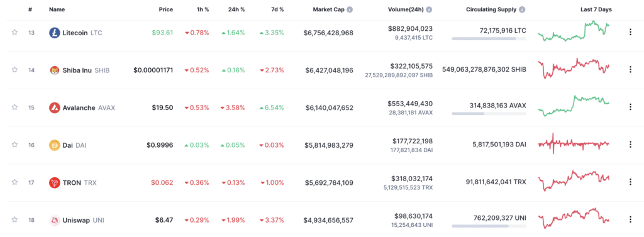The height and width of the screenshot is (237, 644).
Task: Open the Shiba Inu name link
Action: coord(77,70)
